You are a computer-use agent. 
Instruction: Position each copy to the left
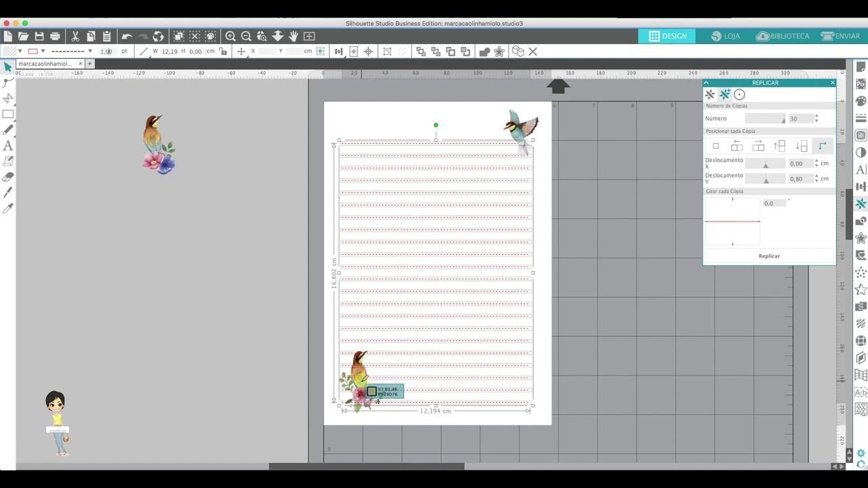[x=737, y=146]
